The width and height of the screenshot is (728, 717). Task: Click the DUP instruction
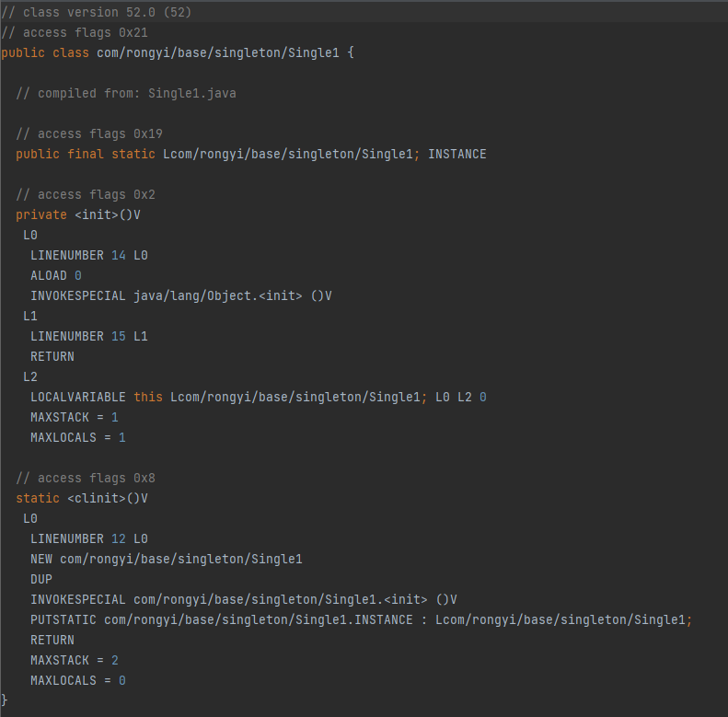[41, 579]
